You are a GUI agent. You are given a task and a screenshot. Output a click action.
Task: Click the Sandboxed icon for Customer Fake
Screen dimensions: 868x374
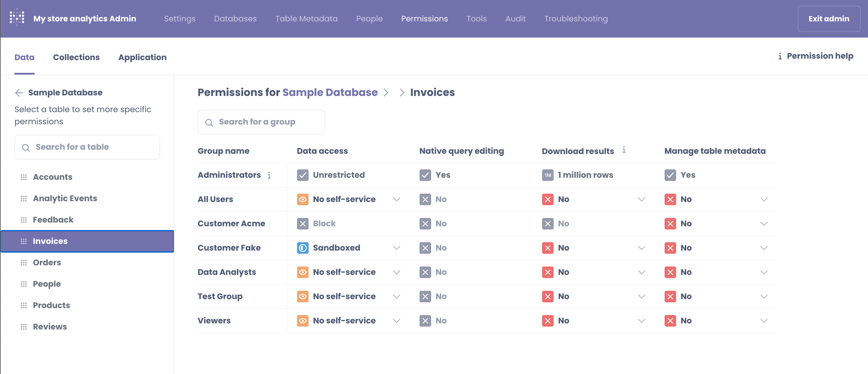point(303,248)
